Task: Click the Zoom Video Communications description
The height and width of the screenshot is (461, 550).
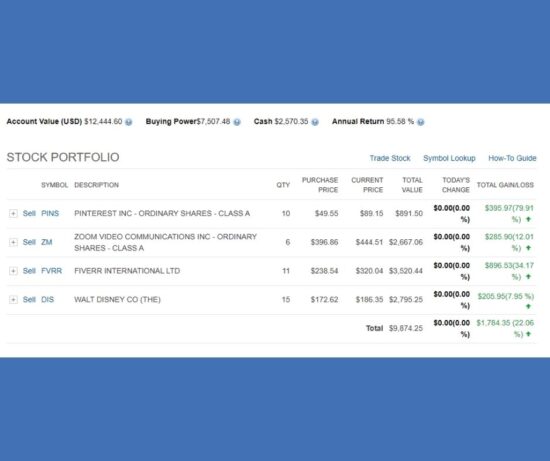Action: [166, 242]
